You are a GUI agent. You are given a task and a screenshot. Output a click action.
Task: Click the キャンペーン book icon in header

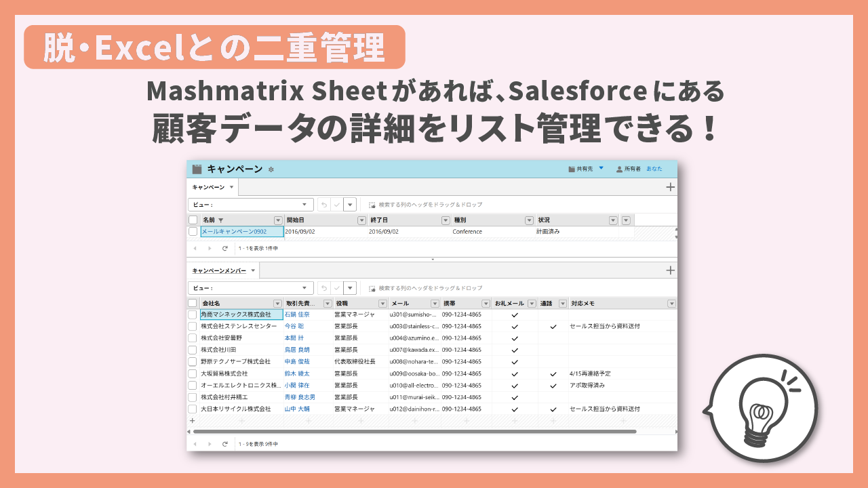tap(197, 169)
